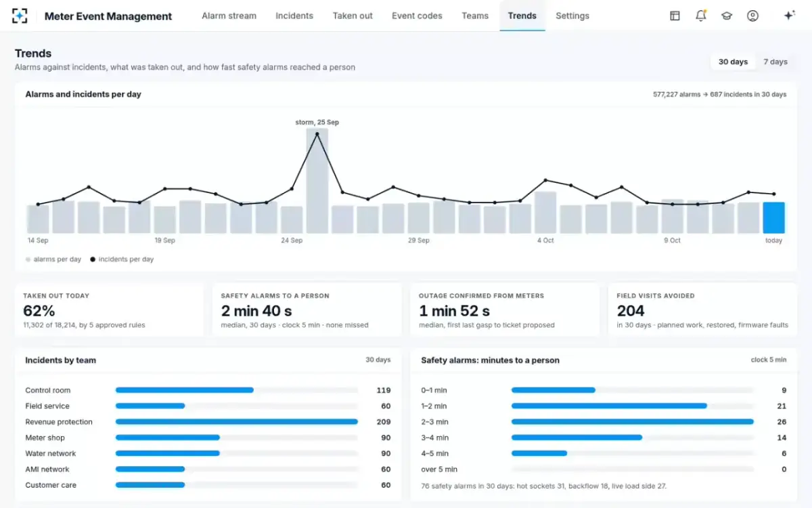Click the Revenue protection count 209
Viewport: 812px width, 508px height.
click(x=384, y=422)
